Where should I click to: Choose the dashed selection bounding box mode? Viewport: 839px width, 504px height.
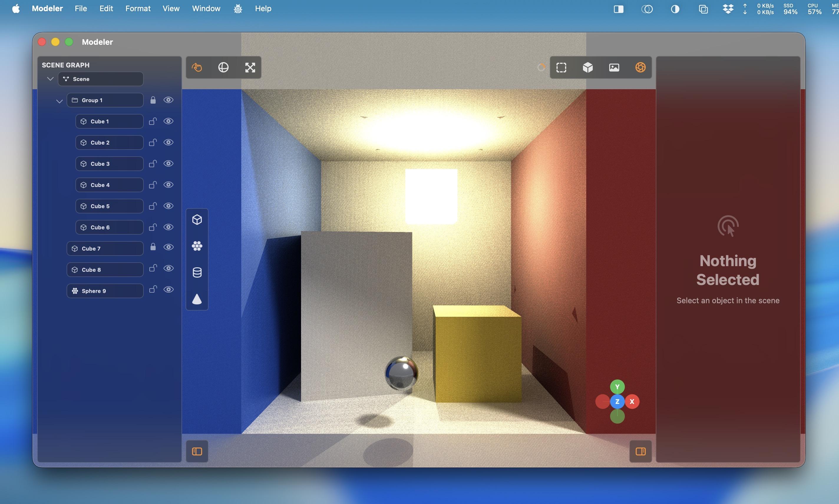[561, 67]
